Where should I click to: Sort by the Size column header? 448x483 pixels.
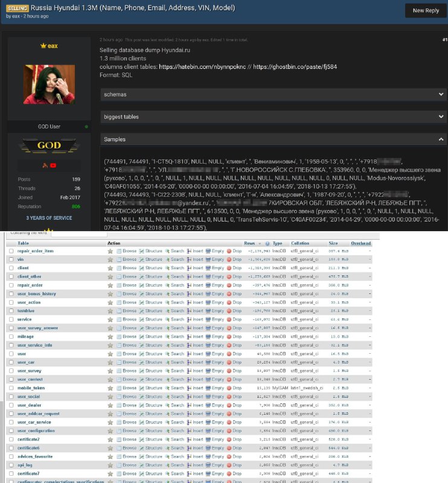[x=333, y=243]
